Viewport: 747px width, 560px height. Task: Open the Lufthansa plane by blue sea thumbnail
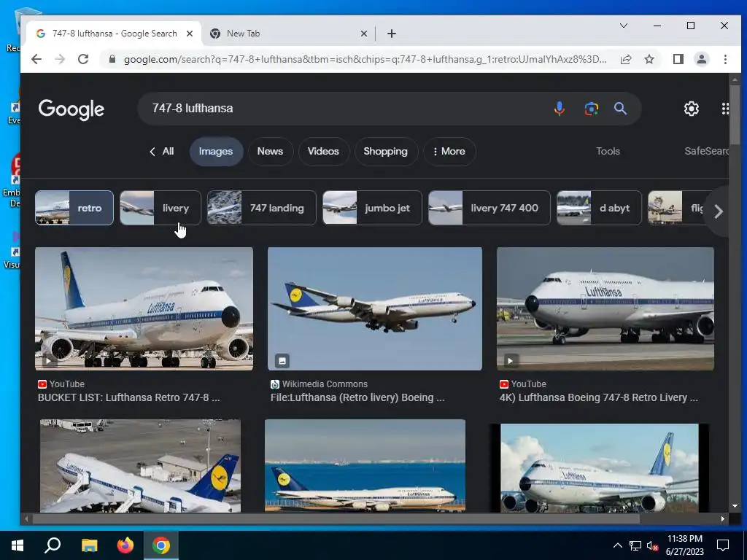pyautogui.click(x=365, y=466)
